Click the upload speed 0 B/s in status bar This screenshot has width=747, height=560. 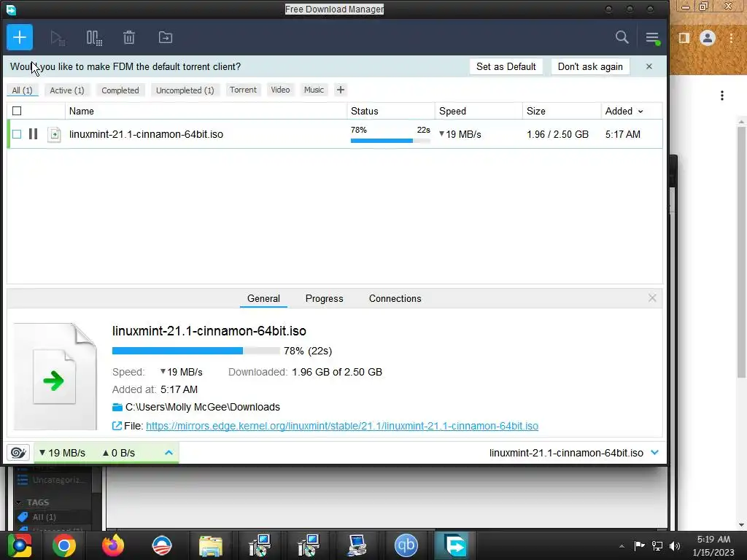pos(119,453)
